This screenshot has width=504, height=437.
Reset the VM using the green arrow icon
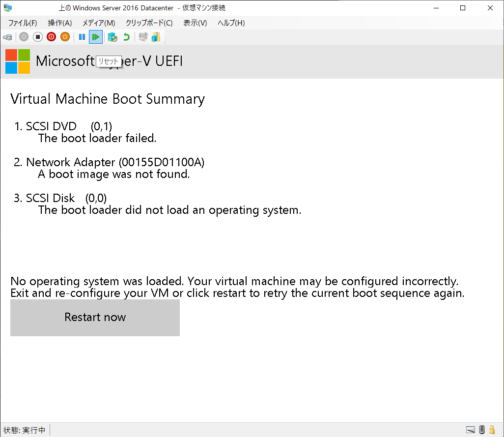click(96, 37)
